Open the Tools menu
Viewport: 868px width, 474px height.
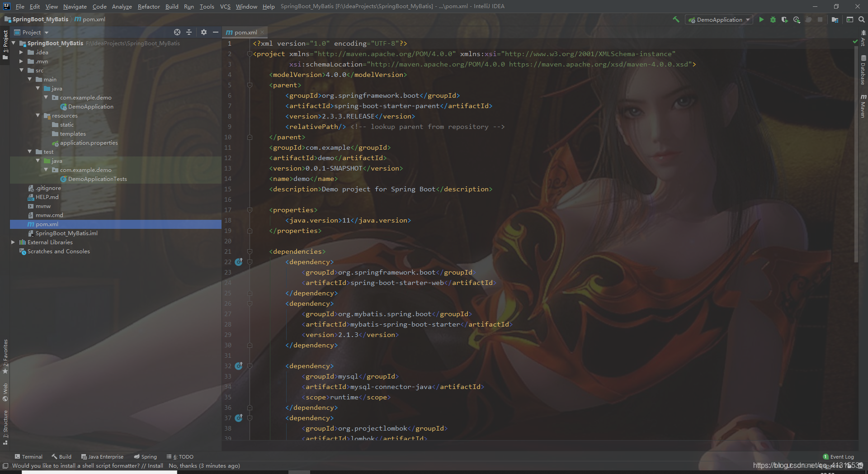click(207, 6)
